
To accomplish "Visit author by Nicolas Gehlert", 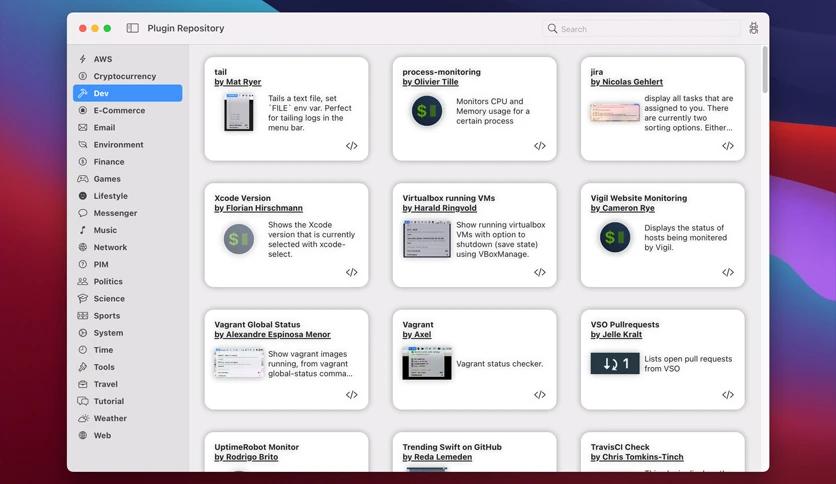I will click(x=626, y=82).
